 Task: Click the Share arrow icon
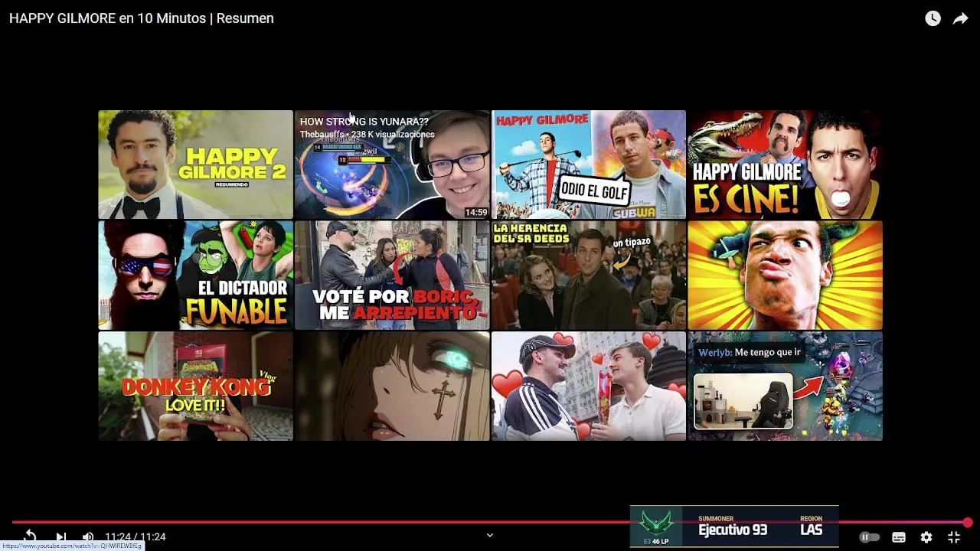[x=960, y=18]
